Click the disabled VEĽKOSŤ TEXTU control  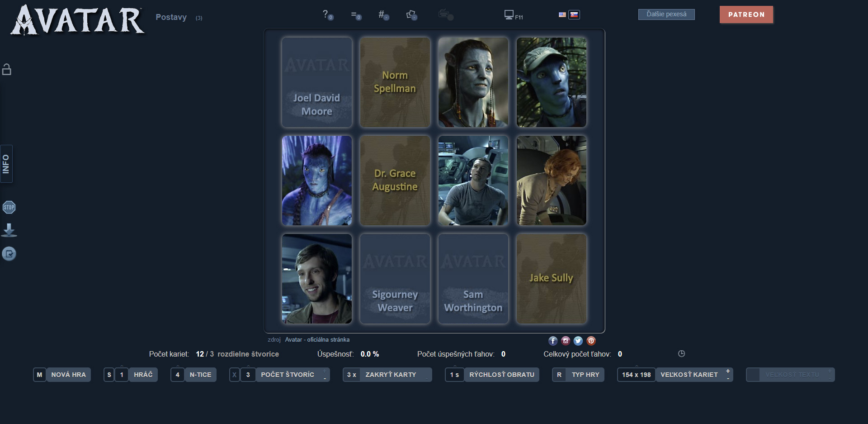pyautogui.click(x=790, y=375)
